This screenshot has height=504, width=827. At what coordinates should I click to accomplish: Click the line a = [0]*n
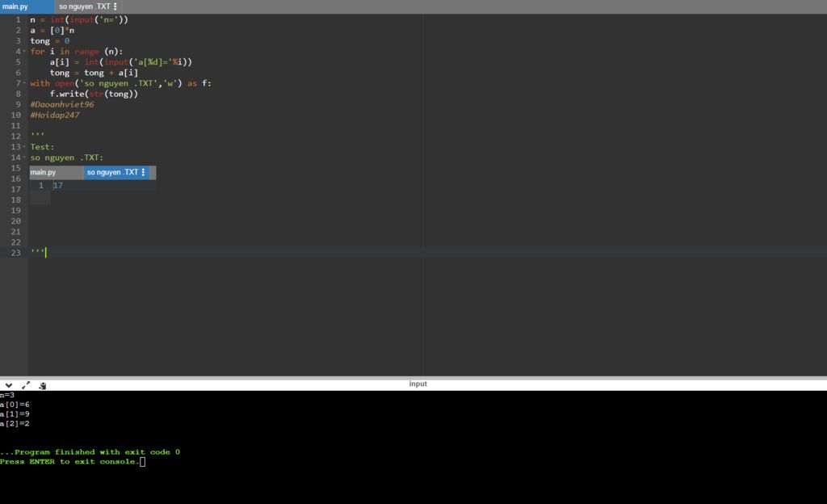pyautogui.click(x=52, y=30)
